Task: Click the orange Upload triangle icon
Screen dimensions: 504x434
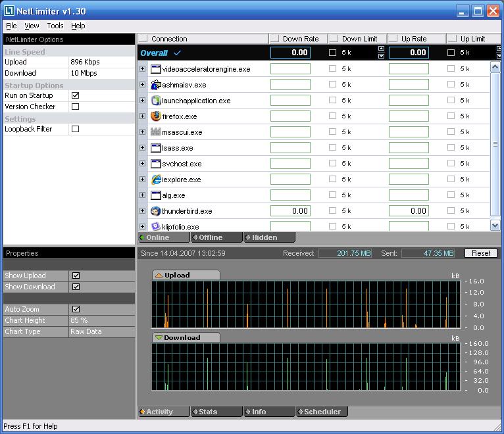Action: (x=159, y=276)
